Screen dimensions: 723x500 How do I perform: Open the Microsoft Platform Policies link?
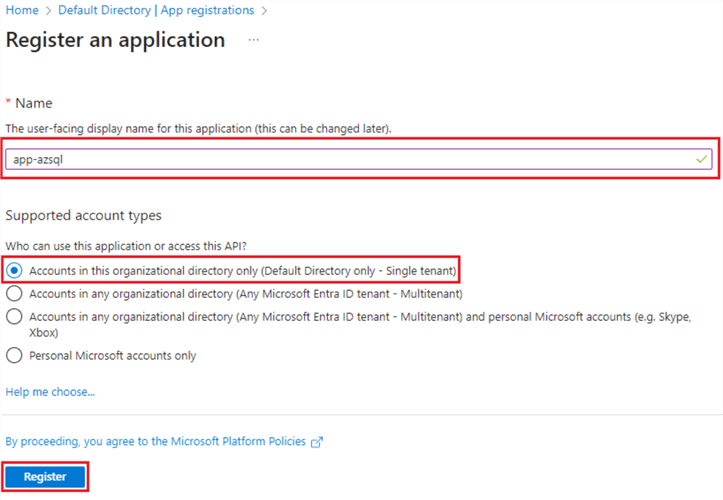155,441
